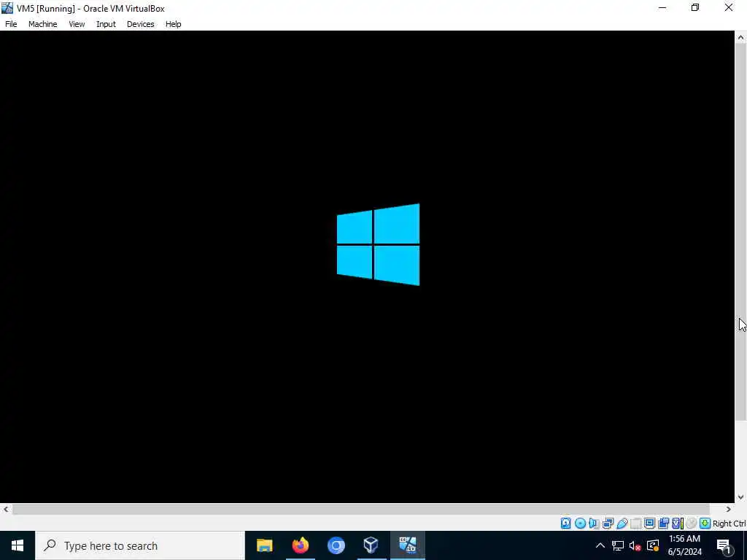
Task: Click the Right Ctrl host key label
Action: (x=729, y=524)
